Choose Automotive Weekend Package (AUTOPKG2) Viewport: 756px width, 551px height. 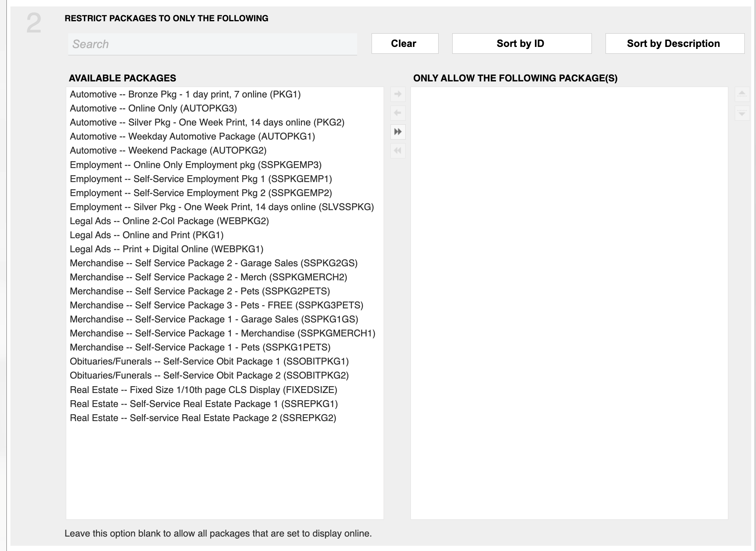[168, 150]
